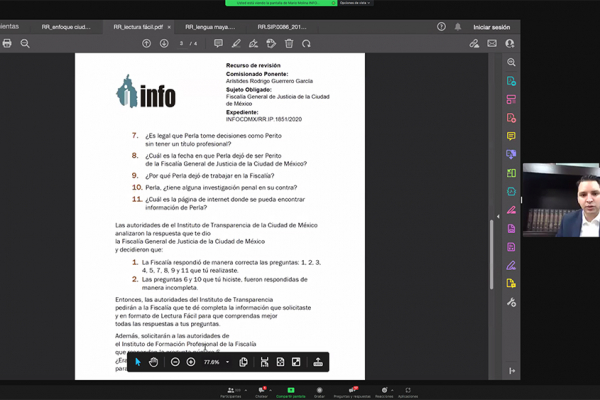Screen dimensions: 600x400
Task: Select the highlighter pen tool
Action: coord(236,44)
